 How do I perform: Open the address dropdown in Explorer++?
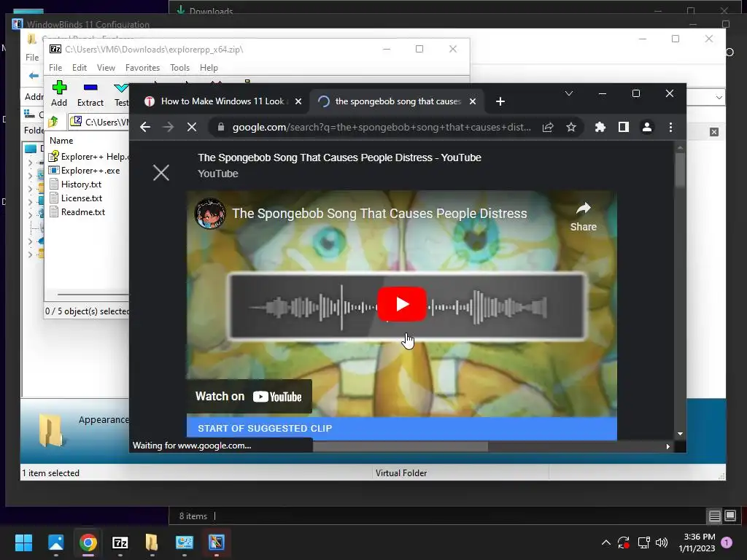click(719, 97)
